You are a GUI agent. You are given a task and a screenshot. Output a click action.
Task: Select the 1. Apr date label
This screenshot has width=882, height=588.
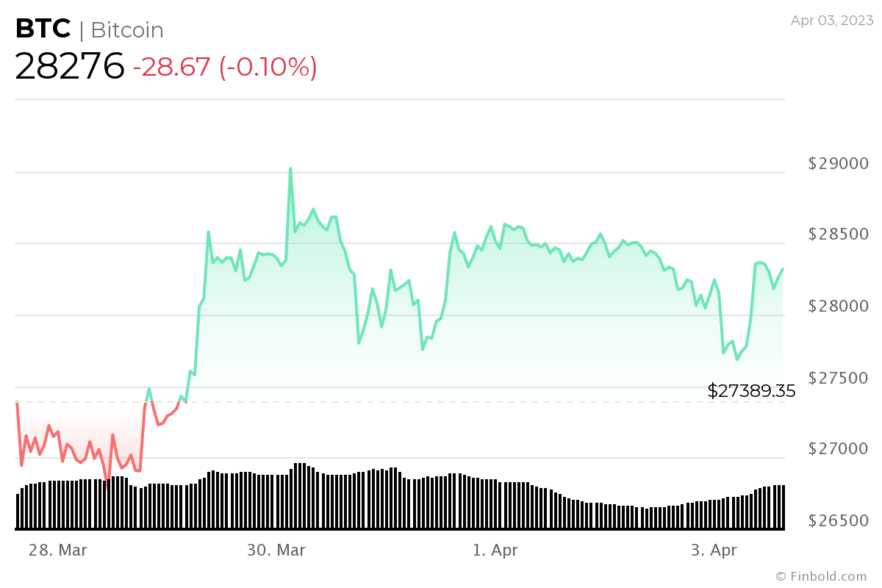tap(495, 551)
